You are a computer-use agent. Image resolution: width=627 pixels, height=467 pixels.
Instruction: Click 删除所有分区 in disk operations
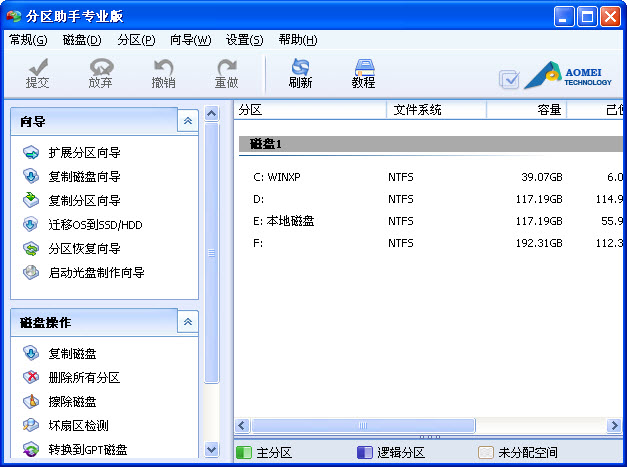click(84, 378)
